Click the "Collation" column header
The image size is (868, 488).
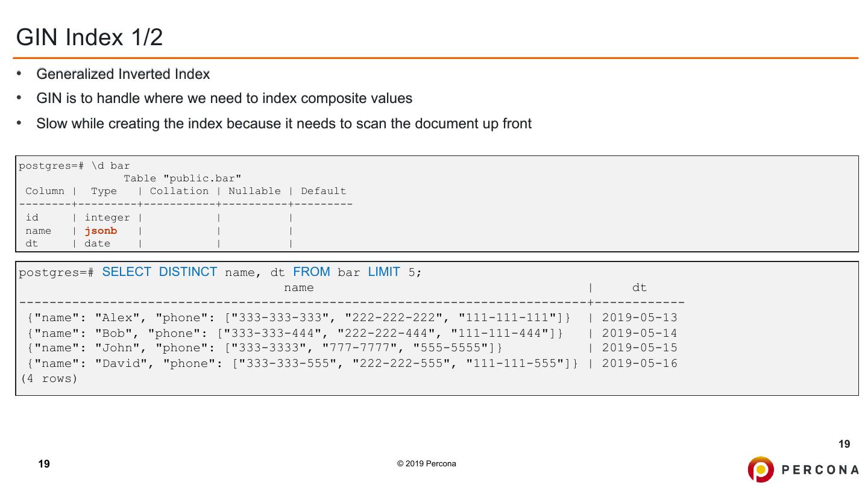coord(179,191)
